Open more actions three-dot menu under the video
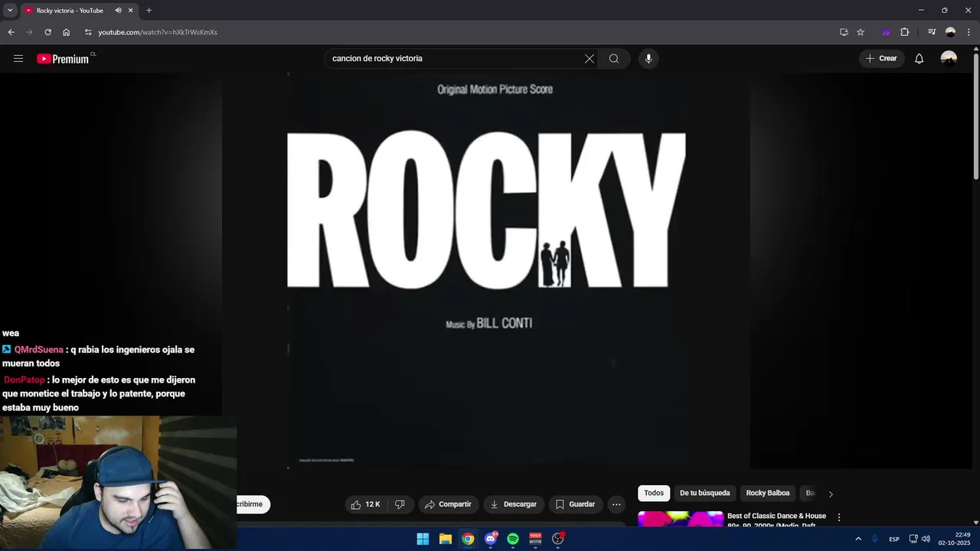Screen dimensions: 980x551 coord(616,504)
